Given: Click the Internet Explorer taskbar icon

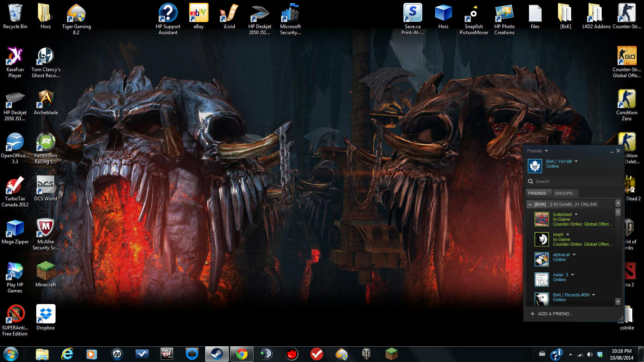Looking at the screenshot, I should [x=67, y=354].
